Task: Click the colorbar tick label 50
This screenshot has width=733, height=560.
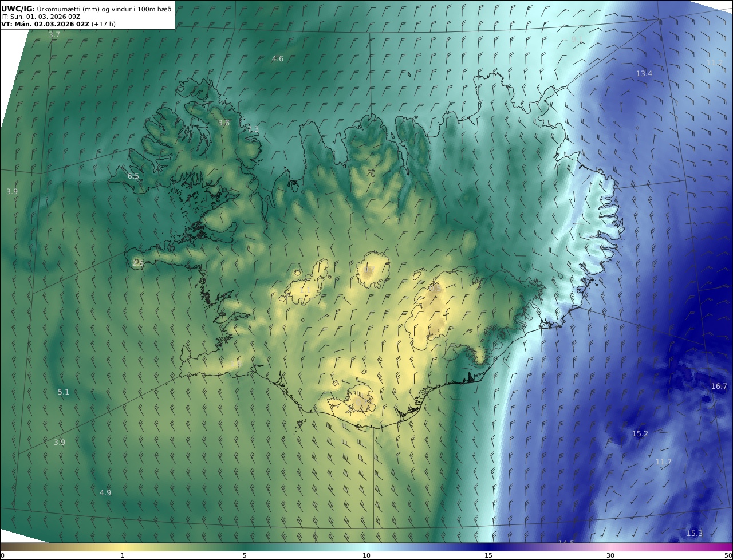Action: (x=728, y=555)
